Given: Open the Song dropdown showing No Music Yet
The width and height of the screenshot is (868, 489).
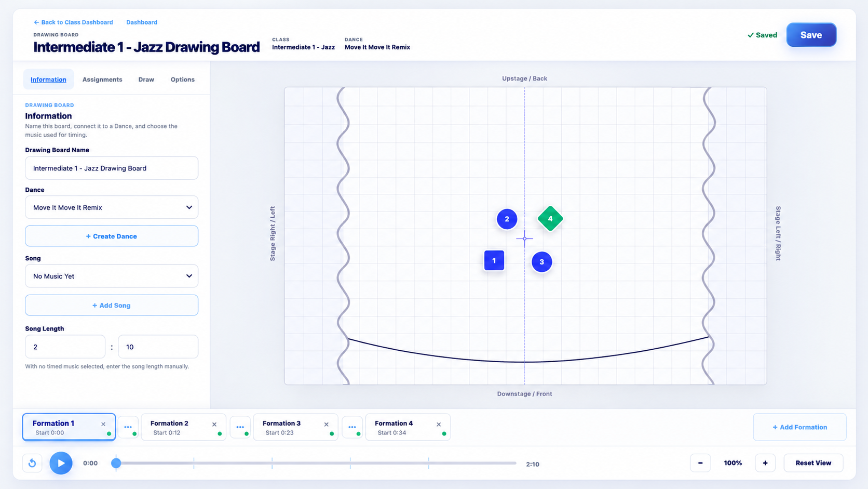Looking at the screenshot, I should click(x=112, y=276).
